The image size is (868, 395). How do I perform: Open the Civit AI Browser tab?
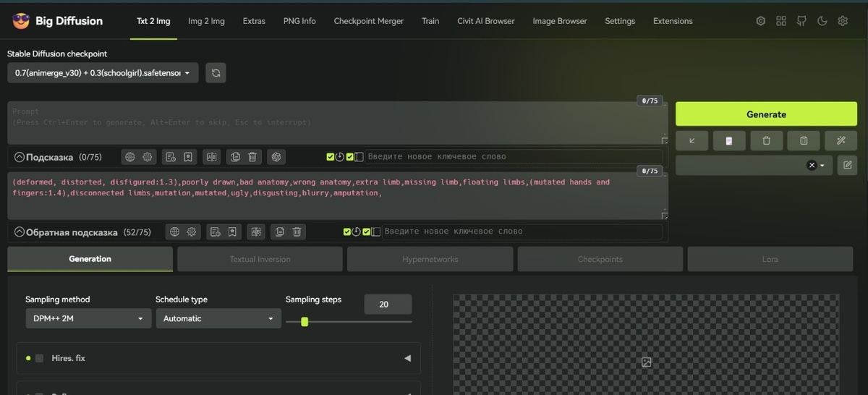[486, 21]
